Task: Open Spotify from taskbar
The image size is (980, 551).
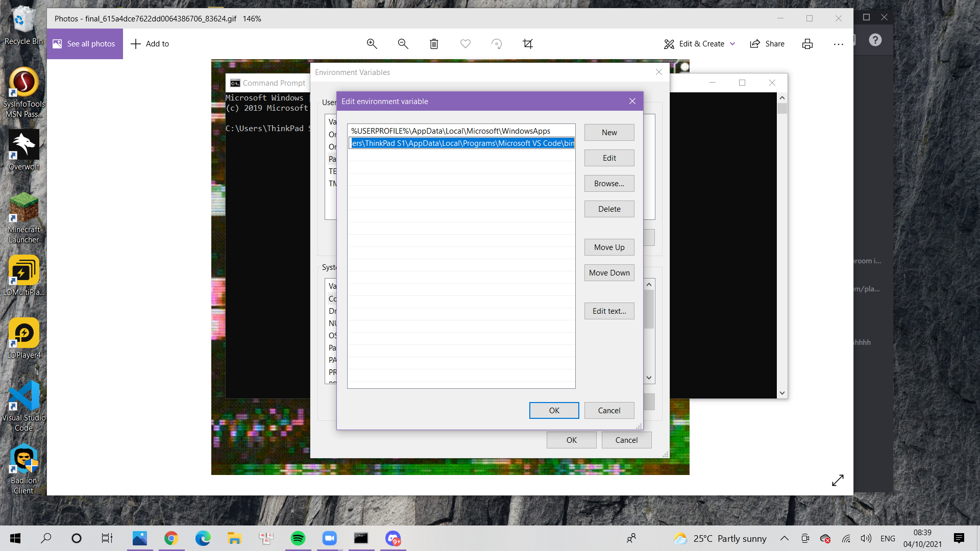Action: (x=298, y=538)
